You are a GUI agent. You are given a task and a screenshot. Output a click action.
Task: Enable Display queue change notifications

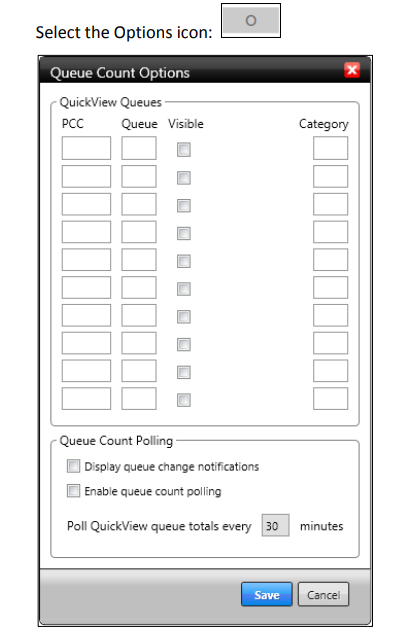73,466
